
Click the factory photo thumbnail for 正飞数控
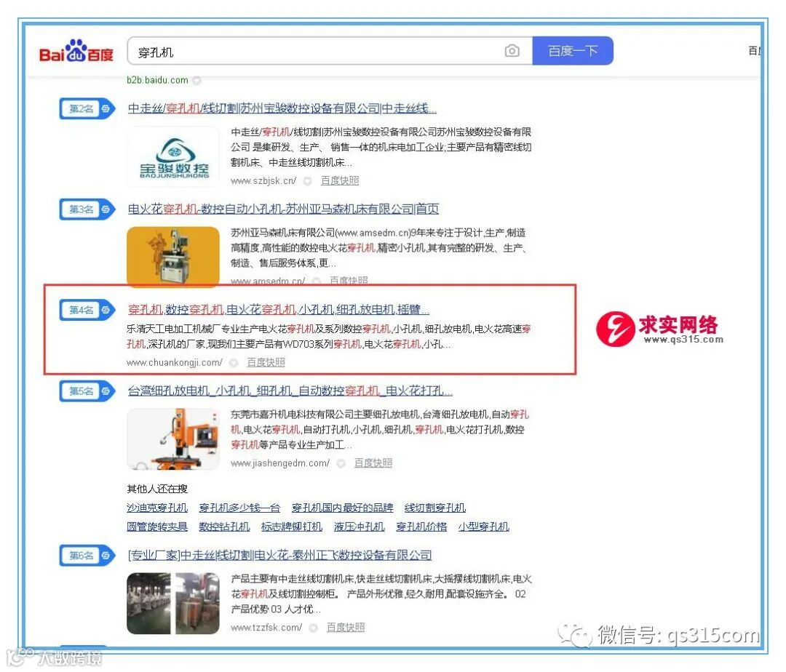[173, 604]
